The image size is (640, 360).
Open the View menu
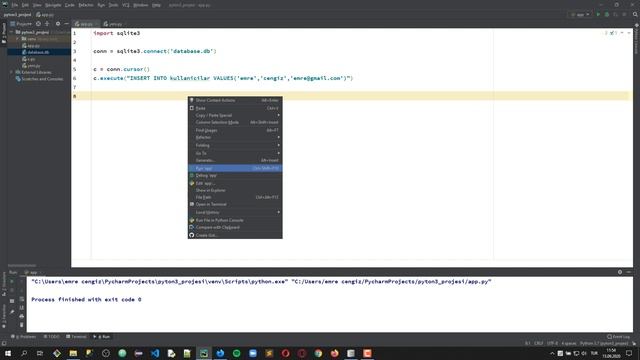37,5
